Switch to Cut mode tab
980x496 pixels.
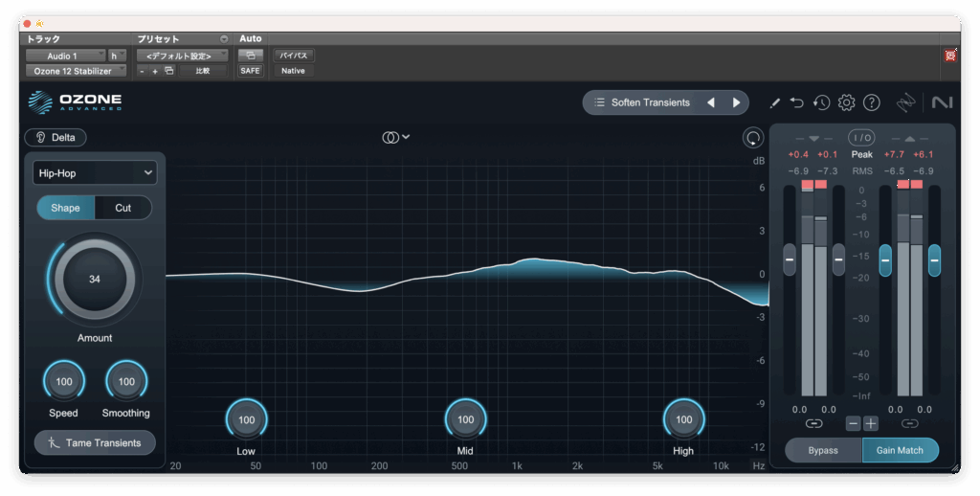pyautogui.click(x=123, y=208)
